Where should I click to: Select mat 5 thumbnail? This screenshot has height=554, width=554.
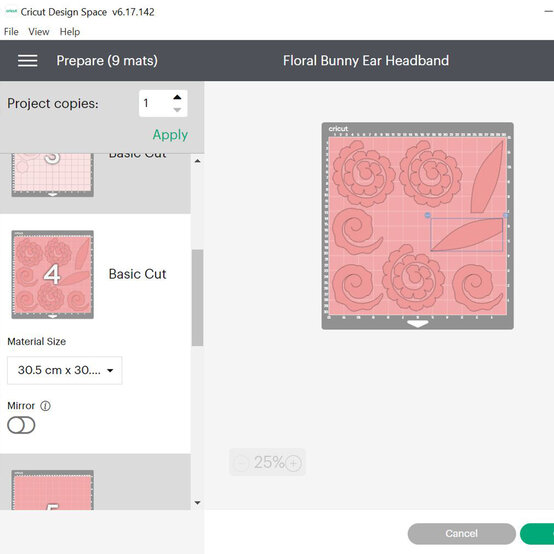tap(53, 490)
